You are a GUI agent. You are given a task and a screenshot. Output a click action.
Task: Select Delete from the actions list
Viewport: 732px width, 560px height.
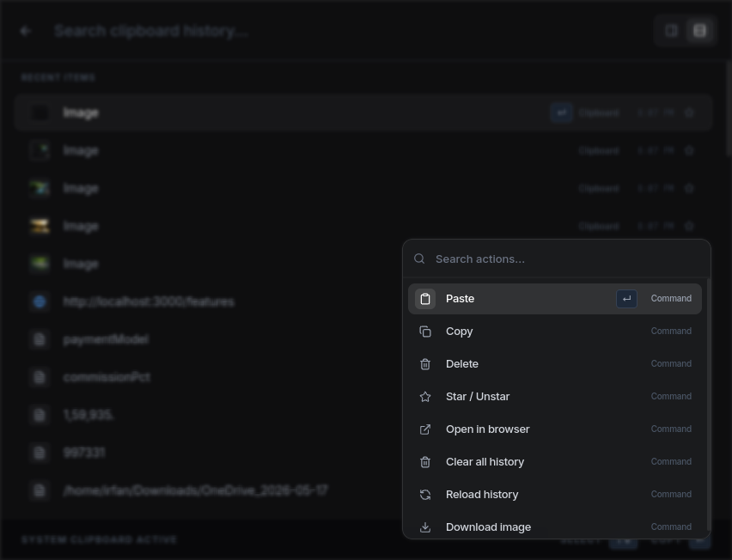point(555,364)
